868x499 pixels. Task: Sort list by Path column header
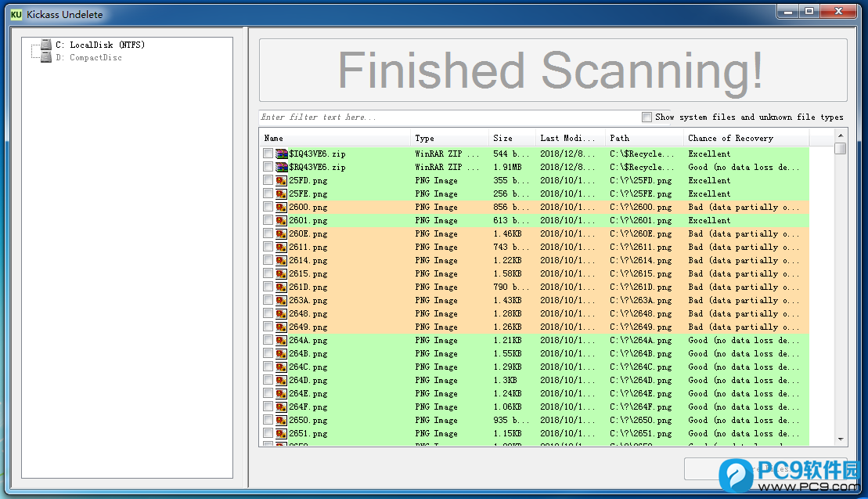(x=644, y=139)
